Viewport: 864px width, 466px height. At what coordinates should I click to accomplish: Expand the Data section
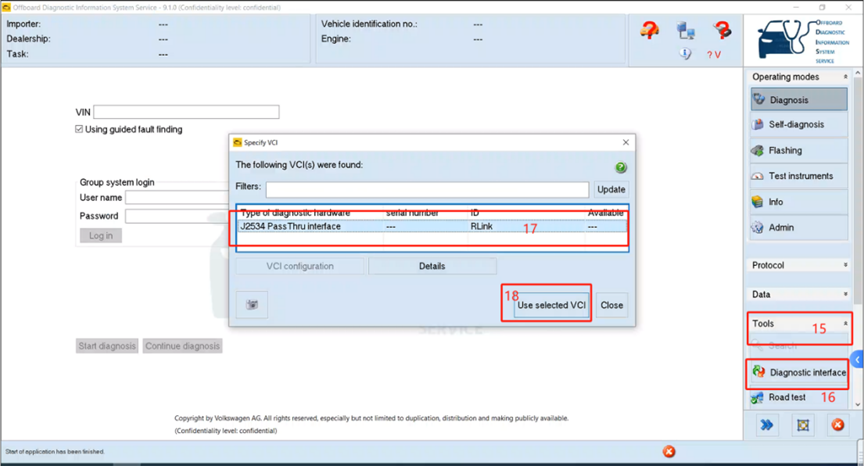coord(845,294)
